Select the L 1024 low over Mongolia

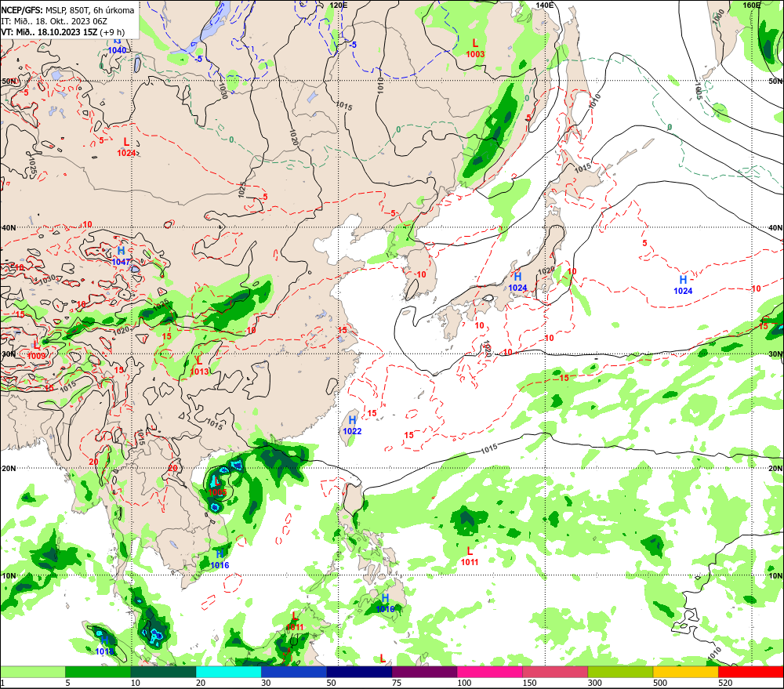[126, 147]
